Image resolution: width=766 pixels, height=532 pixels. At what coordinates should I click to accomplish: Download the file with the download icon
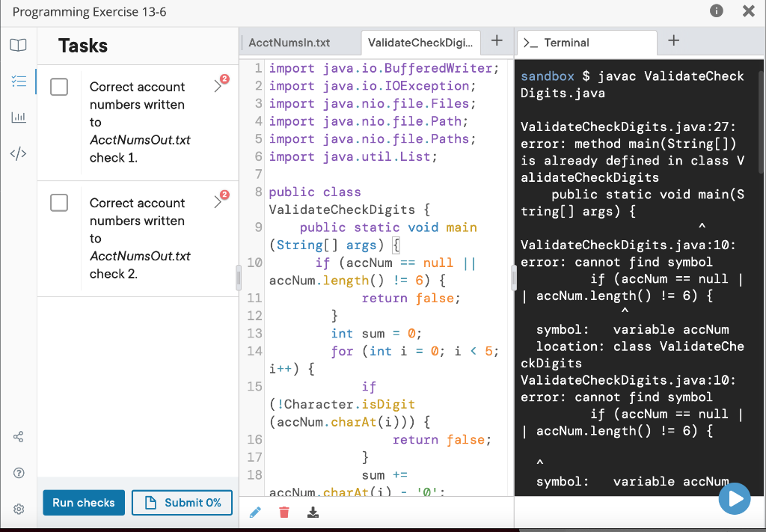pos(313,512)
